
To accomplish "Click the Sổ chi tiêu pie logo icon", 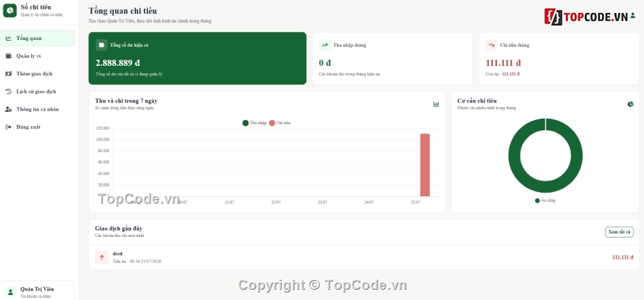I will [x=10, y=10].
